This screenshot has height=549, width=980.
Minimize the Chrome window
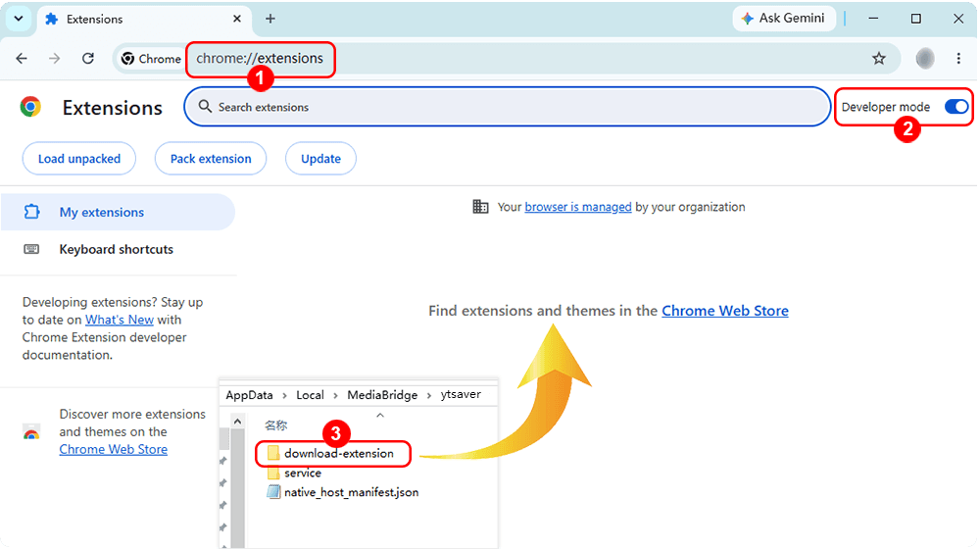tap(873, 19)
